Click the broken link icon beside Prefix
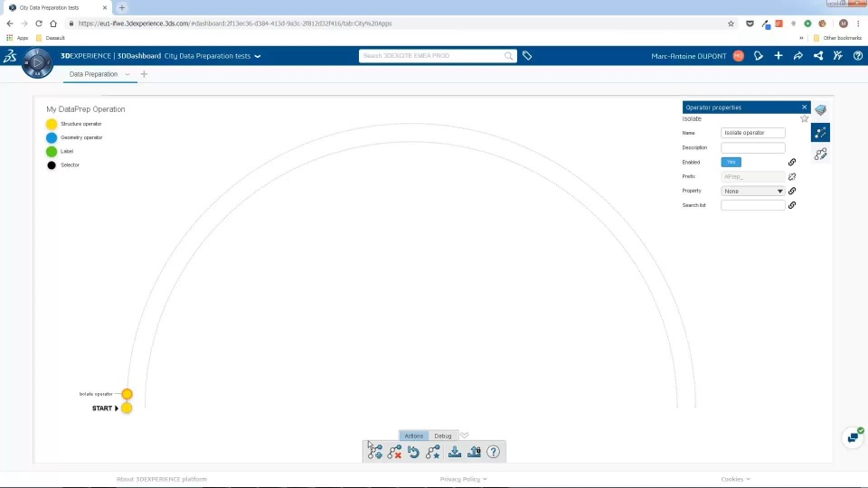Viewport: 868px width, 488px height. coord(792,176)
